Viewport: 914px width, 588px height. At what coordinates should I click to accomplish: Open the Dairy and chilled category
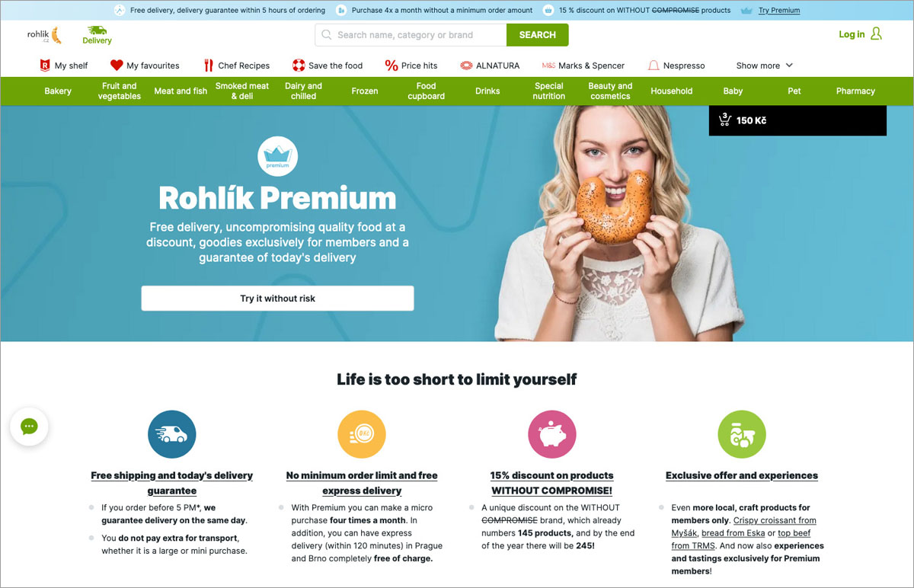(303, 91)
